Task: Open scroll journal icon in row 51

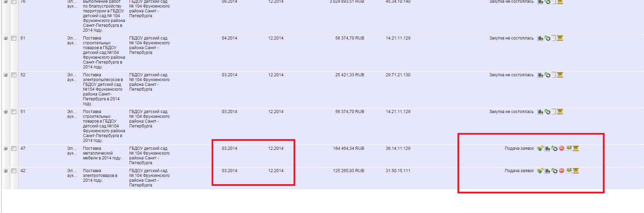Action: (x=560, y=112)
